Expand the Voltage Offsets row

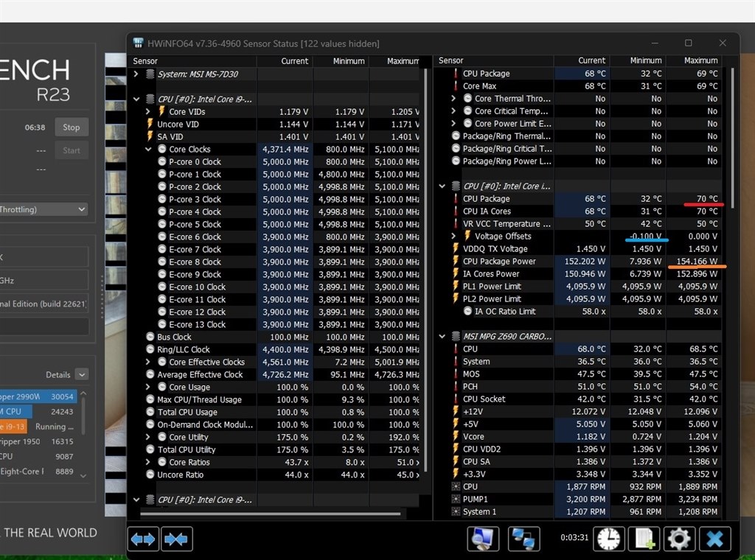[x=453, y=237]
